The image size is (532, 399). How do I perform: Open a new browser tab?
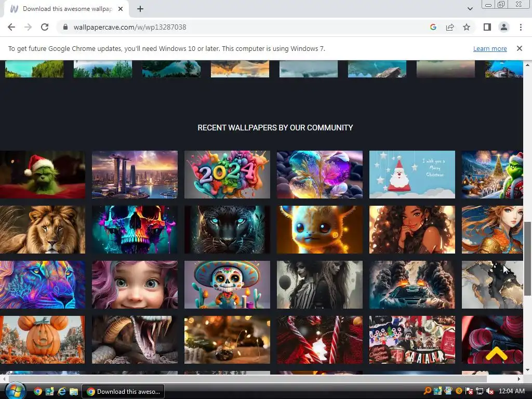(x=140, y=9)
